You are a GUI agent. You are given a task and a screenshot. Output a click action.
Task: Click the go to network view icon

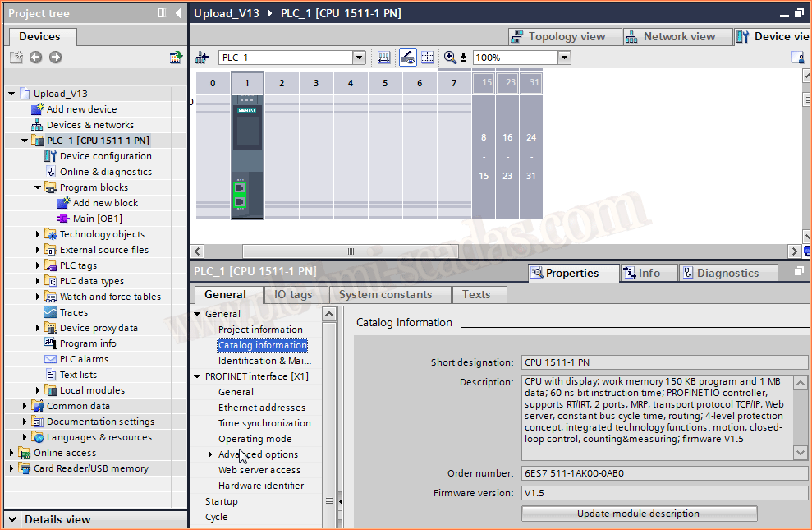202,58
